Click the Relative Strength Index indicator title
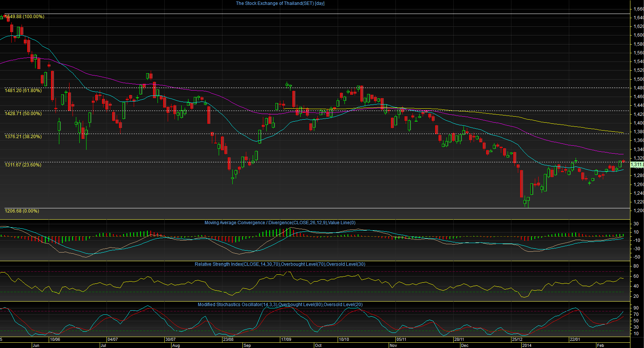 (280, 264)
